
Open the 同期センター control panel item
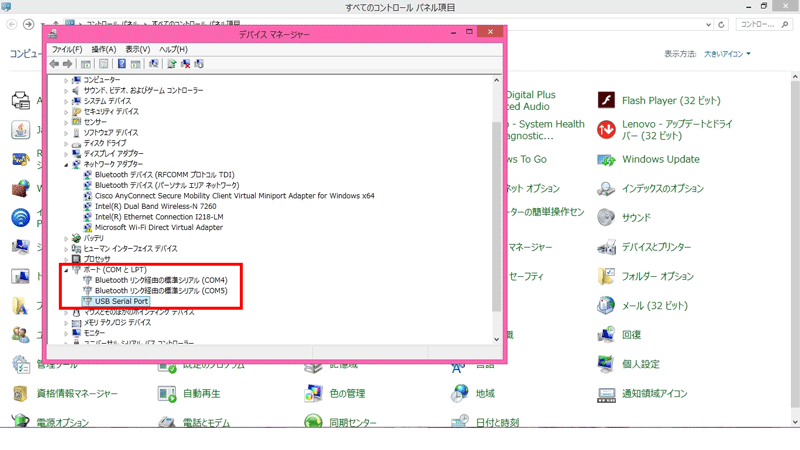tap(340, 421)
